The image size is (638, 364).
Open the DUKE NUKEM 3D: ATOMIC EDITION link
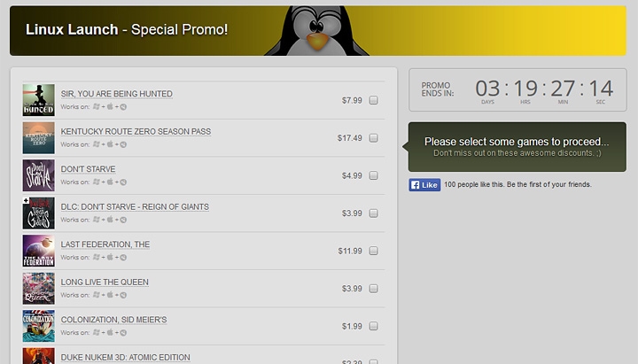(125, 358)
